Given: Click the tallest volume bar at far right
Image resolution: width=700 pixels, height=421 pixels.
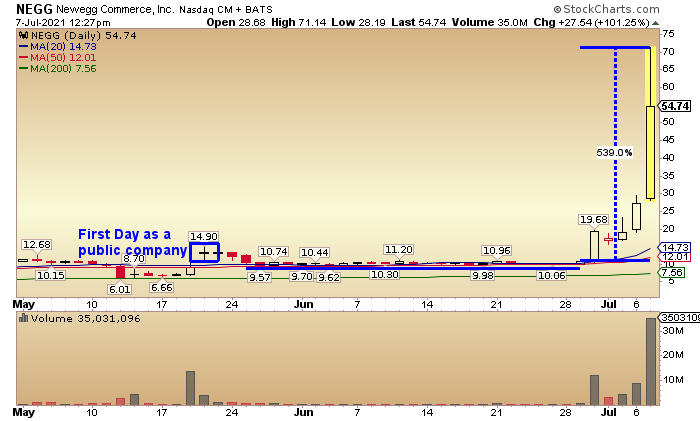Looking at the screenshot, I should [651, 361].
